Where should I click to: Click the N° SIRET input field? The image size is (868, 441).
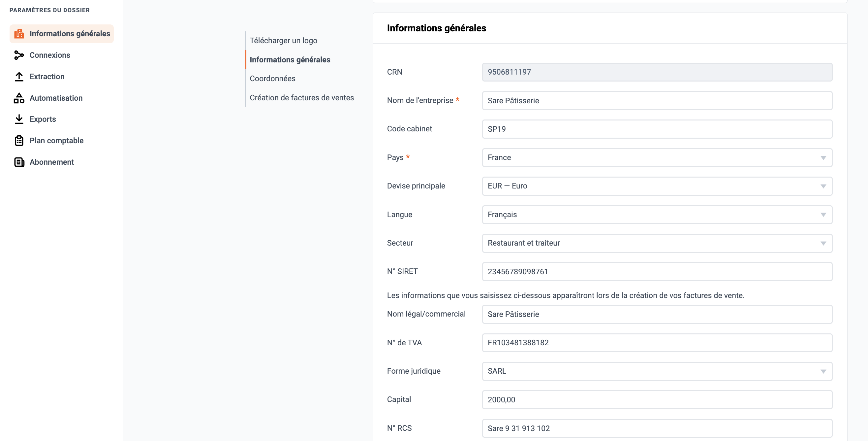(x=657, y=272)
